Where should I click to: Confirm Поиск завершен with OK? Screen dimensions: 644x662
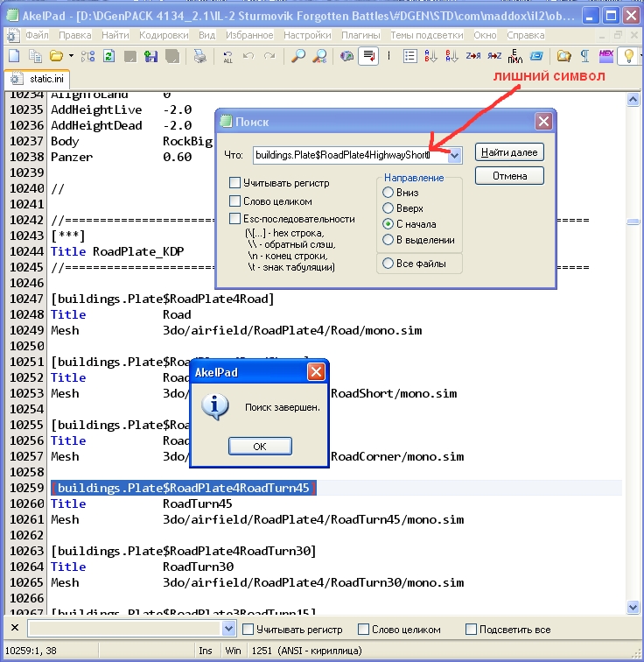pyautogui.click(x=260, y=447)
